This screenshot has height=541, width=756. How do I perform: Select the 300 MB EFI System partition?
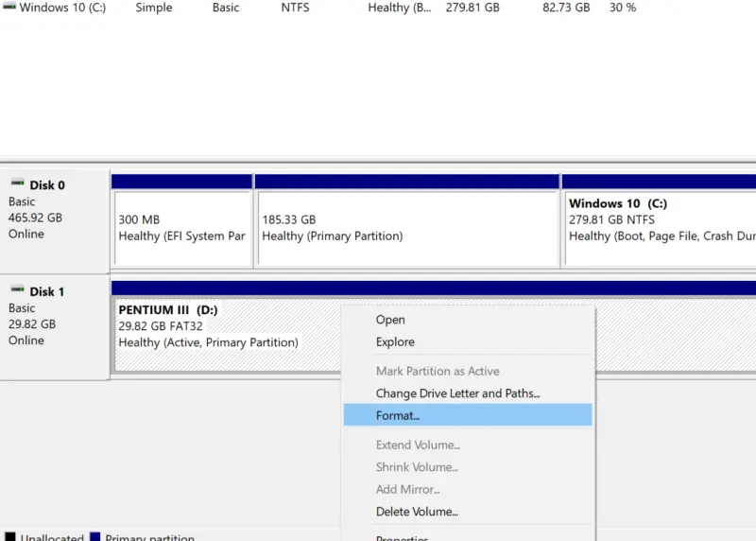[x=181, y=221]
